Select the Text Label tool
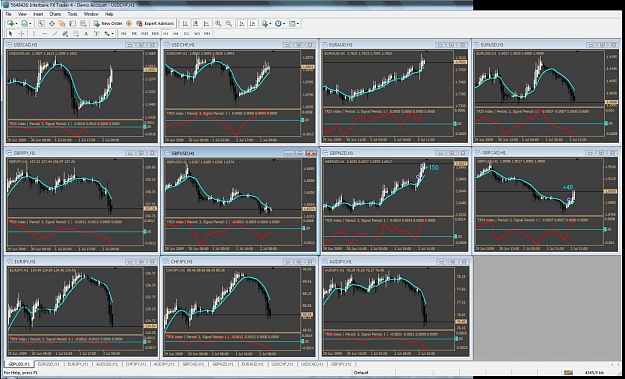 [x=96, y=33]
